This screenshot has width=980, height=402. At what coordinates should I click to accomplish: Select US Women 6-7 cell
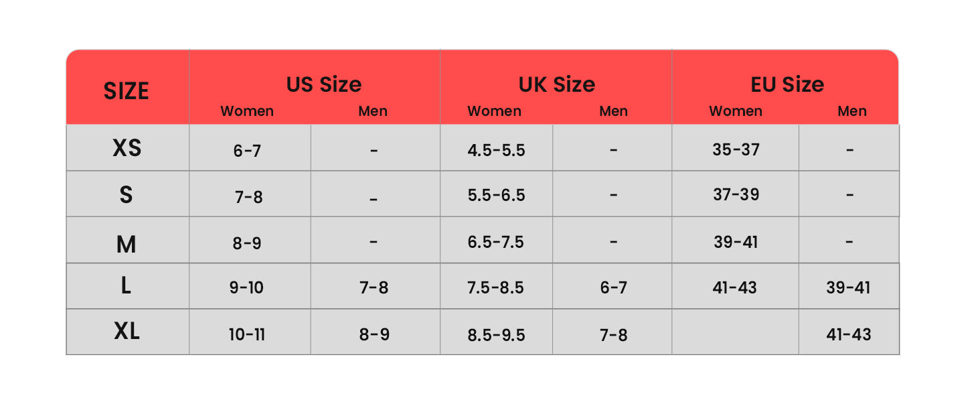tap(247, 151)
